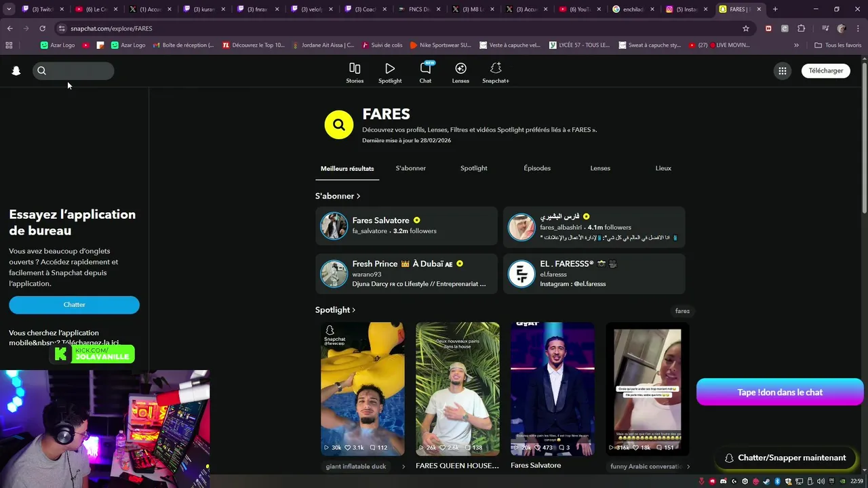
Task: Expand the giant inflatable duck topic arrow
Action: 403,466
